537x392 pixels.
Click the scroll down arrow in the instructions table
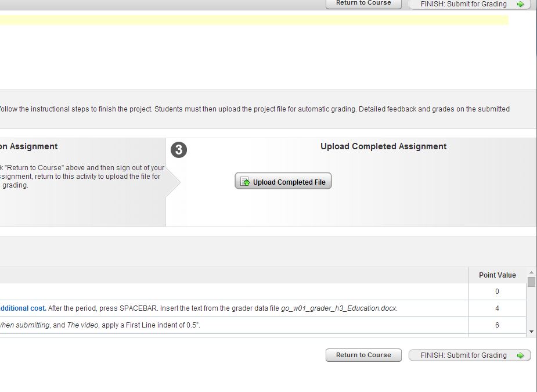[x=531, y=331]
